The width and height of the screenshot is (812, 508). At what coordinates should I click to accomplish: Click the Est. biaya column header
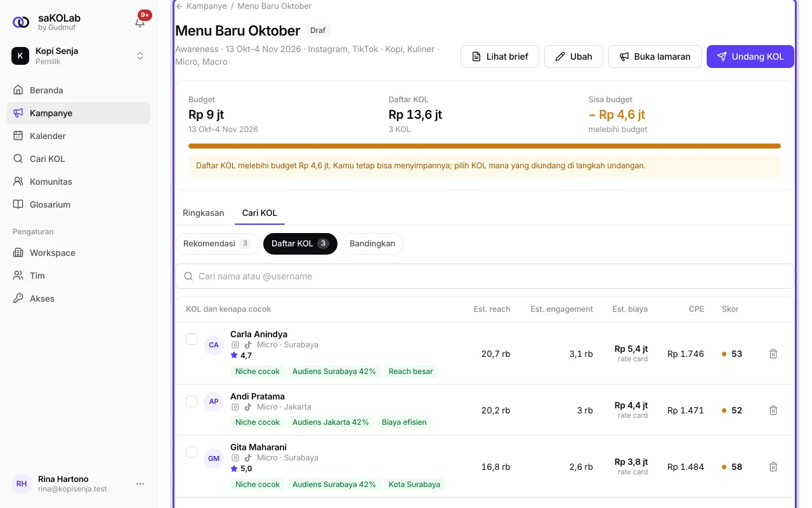coord(630,309)
